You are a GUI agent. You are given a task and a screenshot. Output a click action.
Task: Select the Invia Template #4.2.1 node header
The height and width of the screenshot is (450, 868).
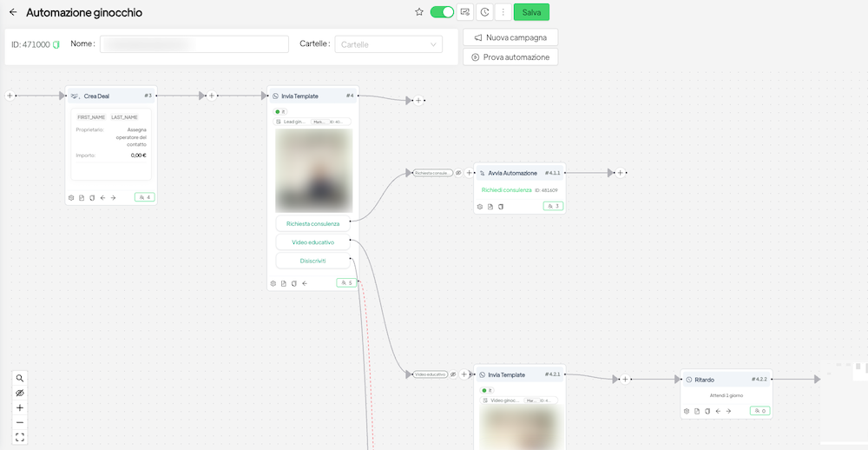point(520,374)
